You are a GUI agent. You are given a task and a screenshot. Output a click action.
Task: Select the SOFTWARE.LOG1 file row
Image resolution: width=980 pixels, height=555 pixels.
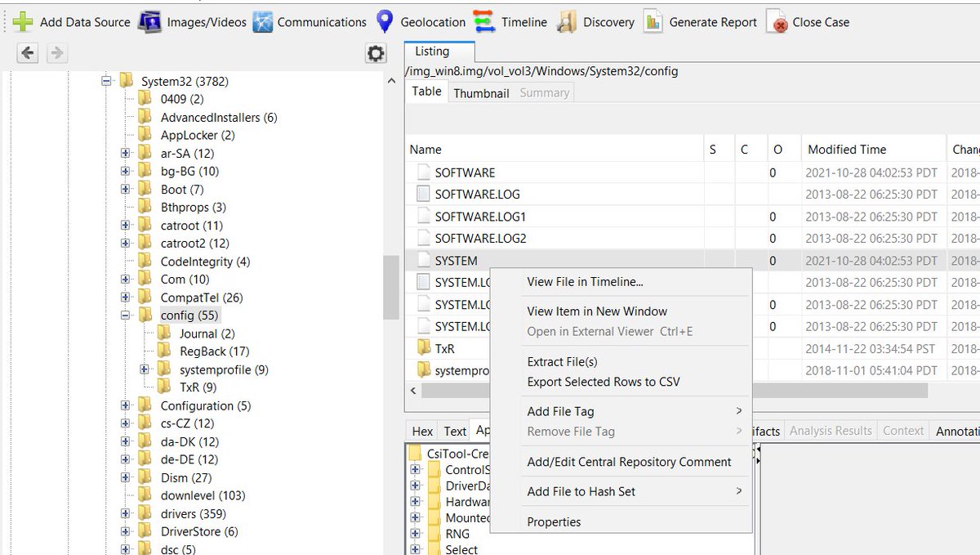693,217
